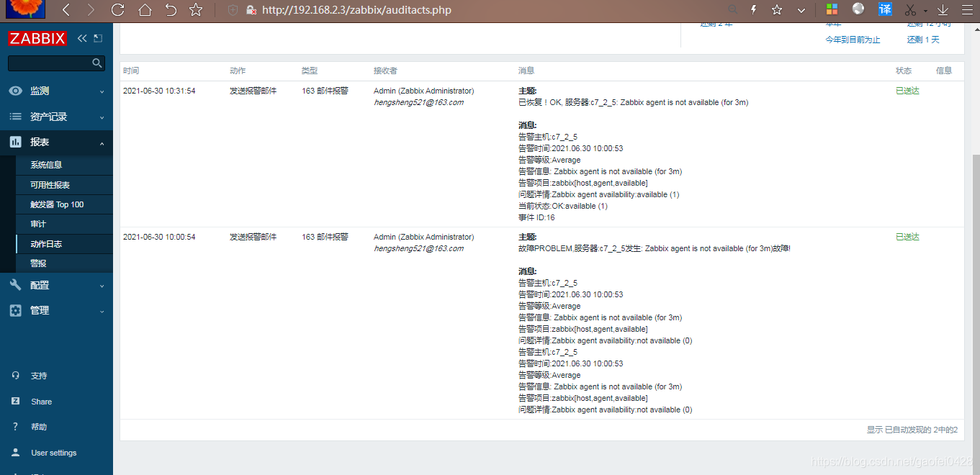The width and height of the screenshot is (980, 475).
Task: Click 已送达 status in the 10:00:54 row
Action: click(x=907, y=237)
